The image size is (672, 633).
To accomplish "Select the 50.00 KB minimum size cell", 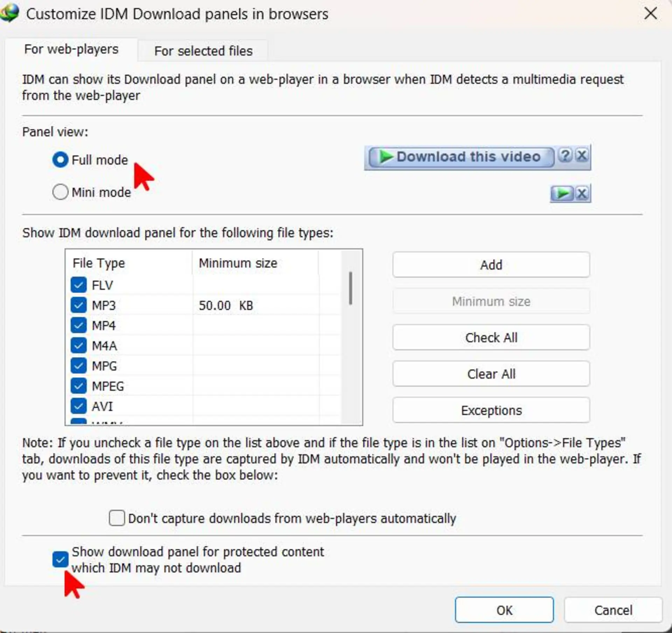I will pos(226,306).
